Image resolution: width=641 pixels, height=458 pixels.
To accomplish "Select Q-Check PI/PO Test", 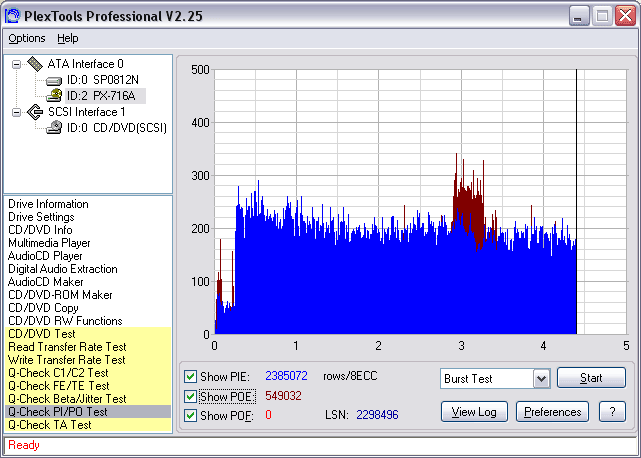I will (x=88, y=412).
